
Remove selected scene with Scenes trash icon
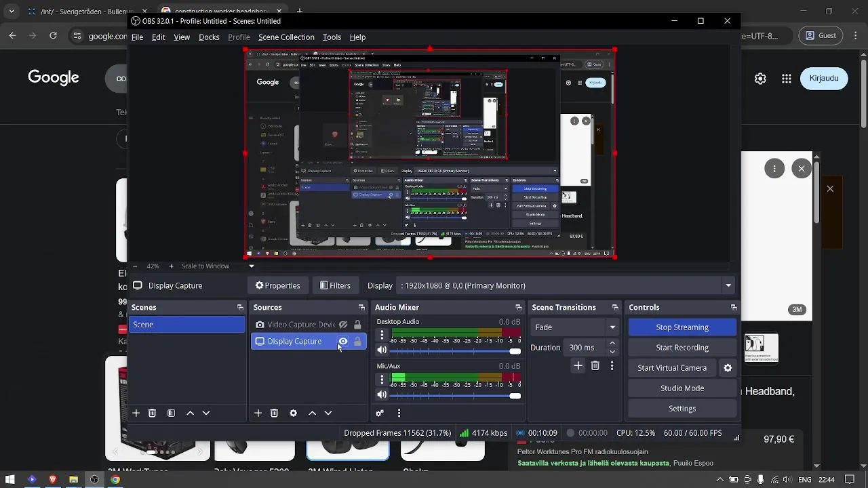point(152,413)
